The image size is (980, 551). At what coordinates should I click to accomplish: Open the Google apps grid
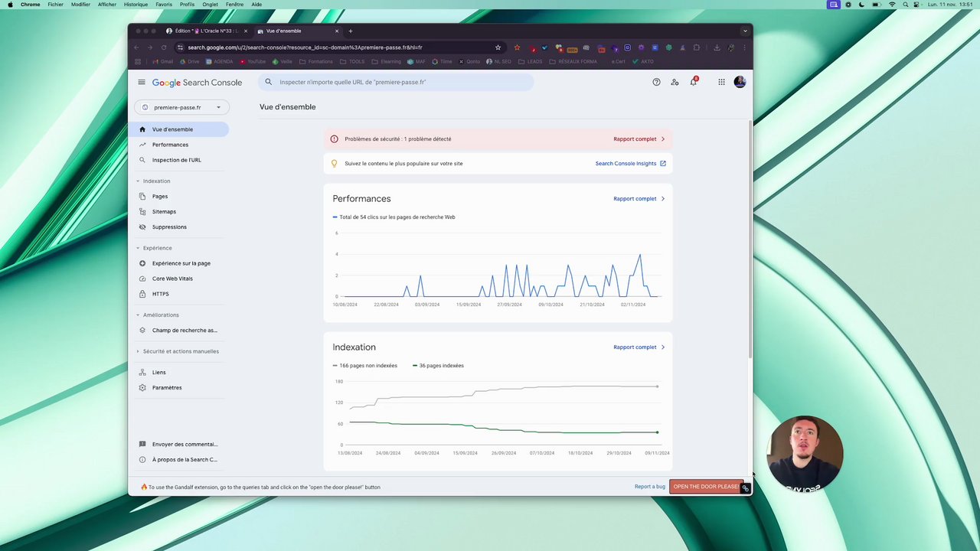point(721,82)
